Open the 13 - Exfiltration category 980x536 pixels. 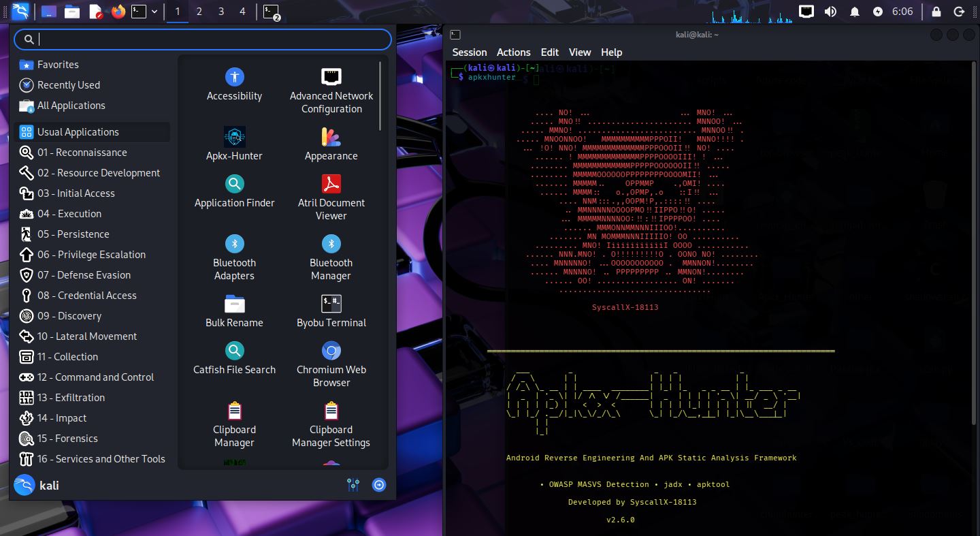(93, 398)
